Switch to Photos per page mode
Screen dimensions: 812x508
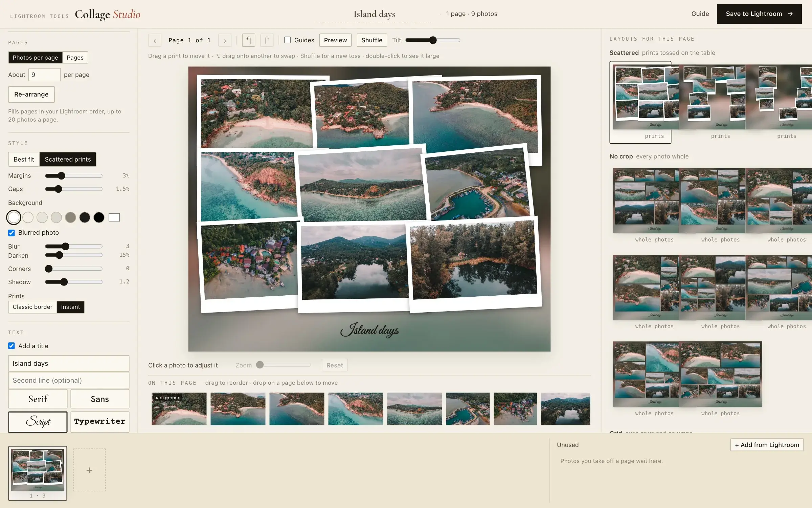click(x=35, y=58)
